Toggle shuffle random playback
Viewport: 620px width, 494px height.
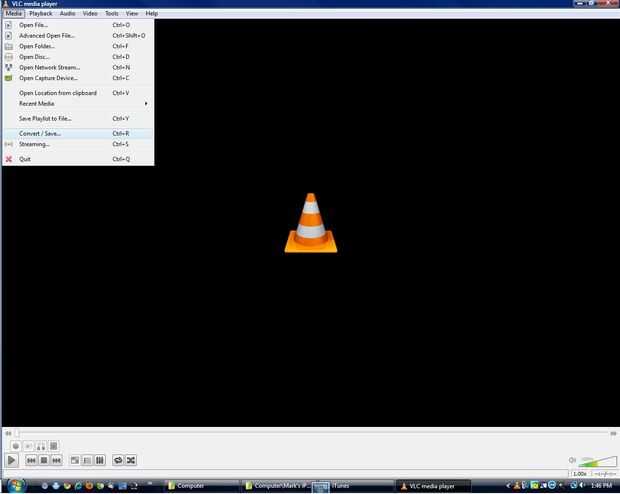pos(131,460)
